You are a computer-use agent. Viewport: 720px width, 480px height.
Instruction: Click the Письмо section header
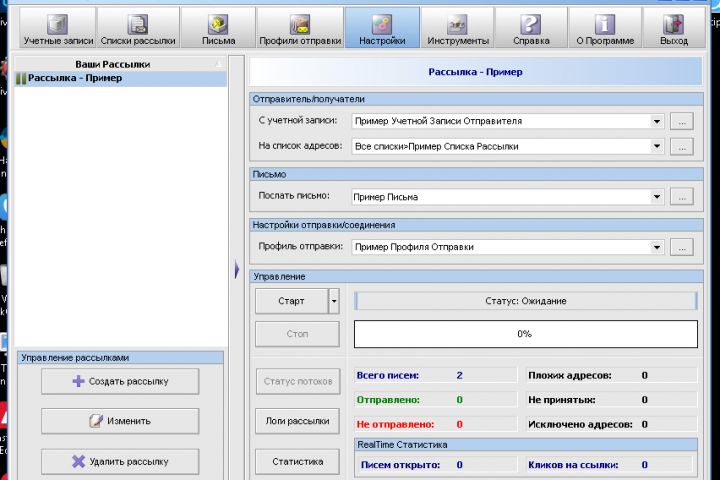click(476, 175)
